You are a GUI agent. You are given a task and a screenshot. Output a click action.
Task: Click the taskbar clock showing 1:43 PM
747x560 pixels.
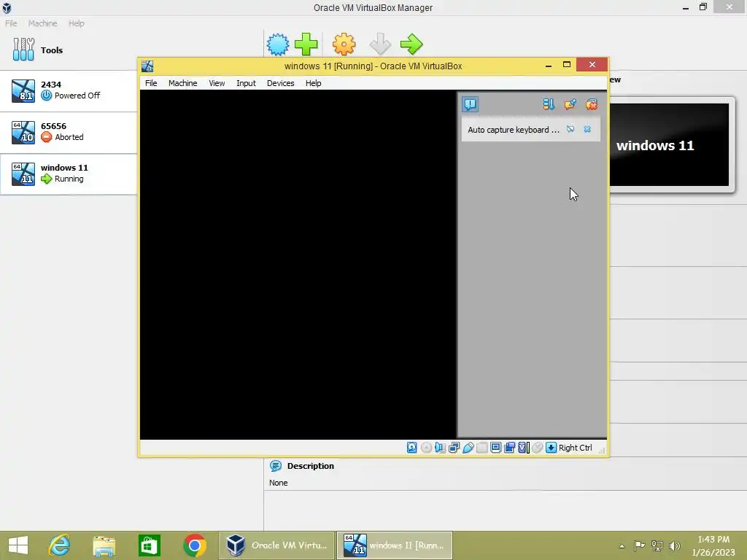pyautogui.click(x=713, y=545)
